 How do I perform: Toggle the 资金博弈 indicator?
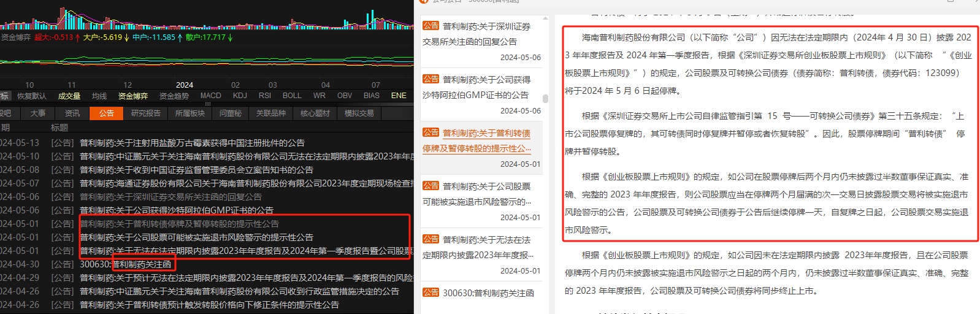point(133,96)
